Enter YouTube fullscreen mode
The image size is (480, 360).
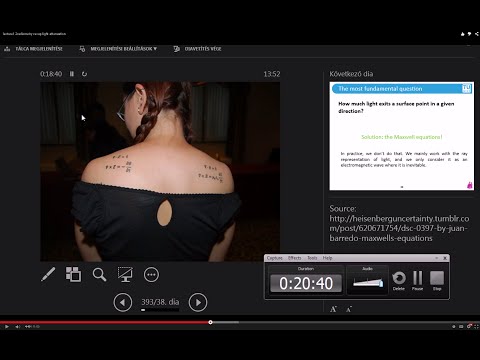[x=477, y=327]
